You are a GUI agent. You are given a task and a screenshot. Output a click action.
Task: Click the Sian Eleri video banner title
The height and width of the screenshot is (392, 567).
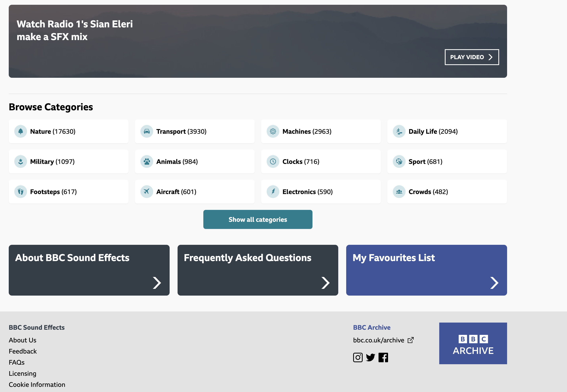[75, 31]
